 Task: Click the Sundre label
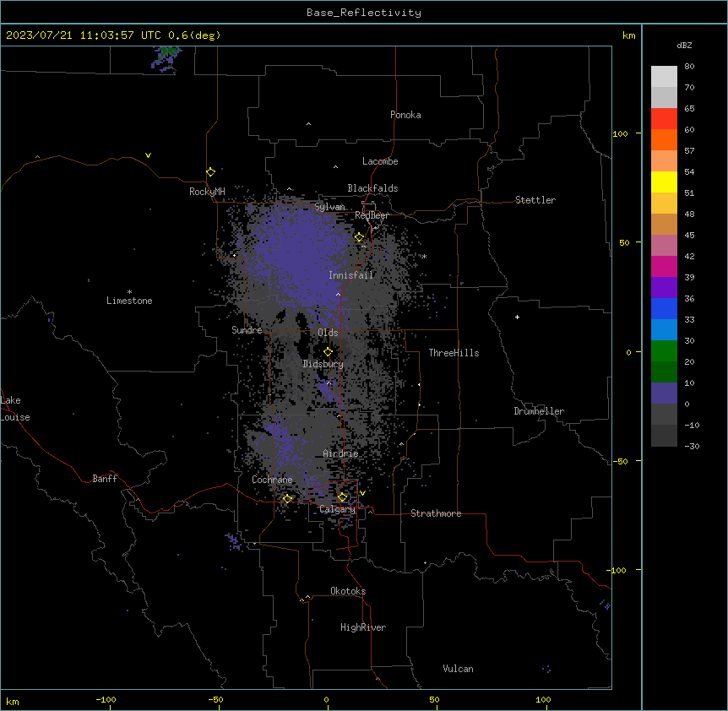pyautogui.click(x=247, y=330)
